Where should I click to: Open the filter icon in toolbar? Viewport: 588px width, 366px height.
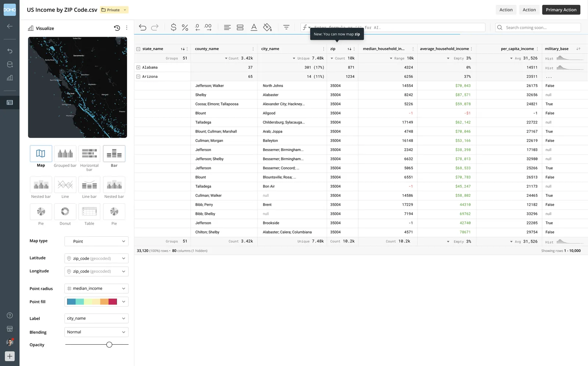286,28
